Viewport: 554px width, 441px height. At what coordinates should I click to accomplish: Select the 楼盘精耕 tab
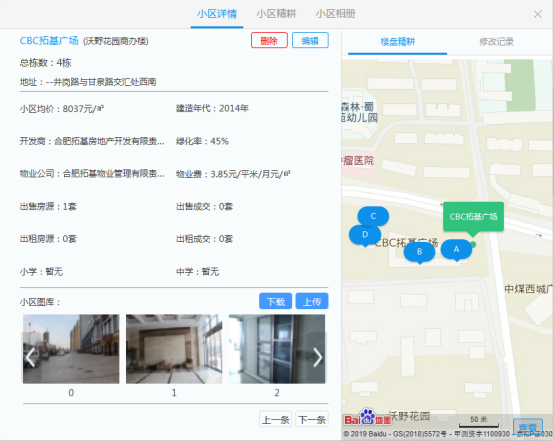pyautogui.click(x=397, y=42)
